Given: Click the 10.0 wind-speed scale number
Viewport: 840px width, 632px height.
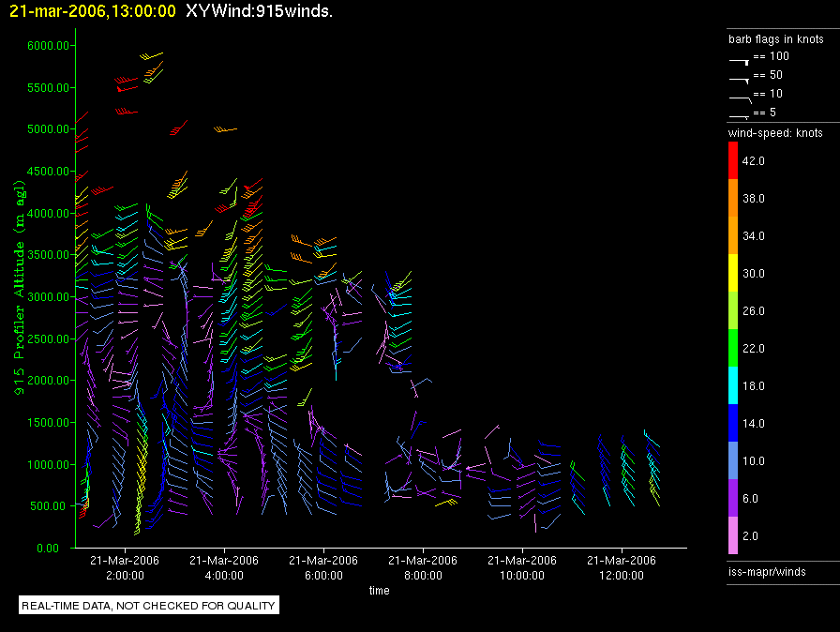Looking at the screenshot, I should tap(753, 461).
